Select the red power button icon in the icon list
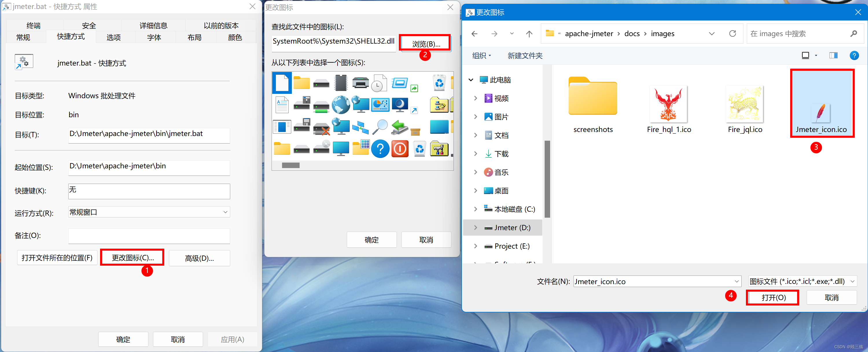868x352 pixels. [400, 149]
